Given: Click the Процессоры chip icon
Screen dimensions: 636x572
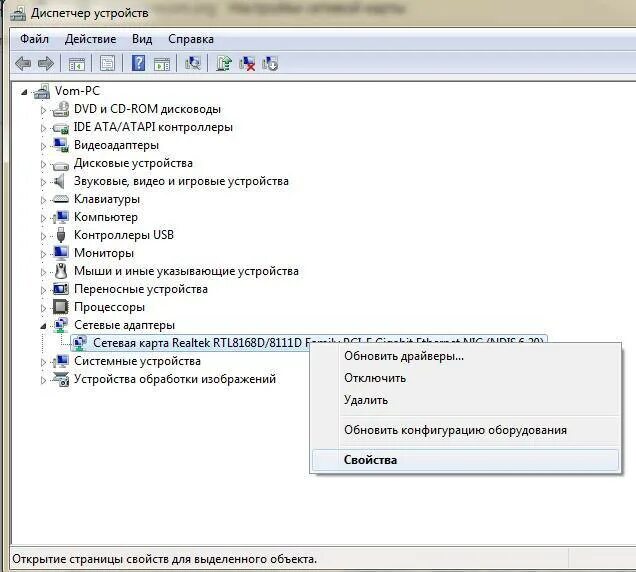Looking at the screenshot, I should 61,307.
